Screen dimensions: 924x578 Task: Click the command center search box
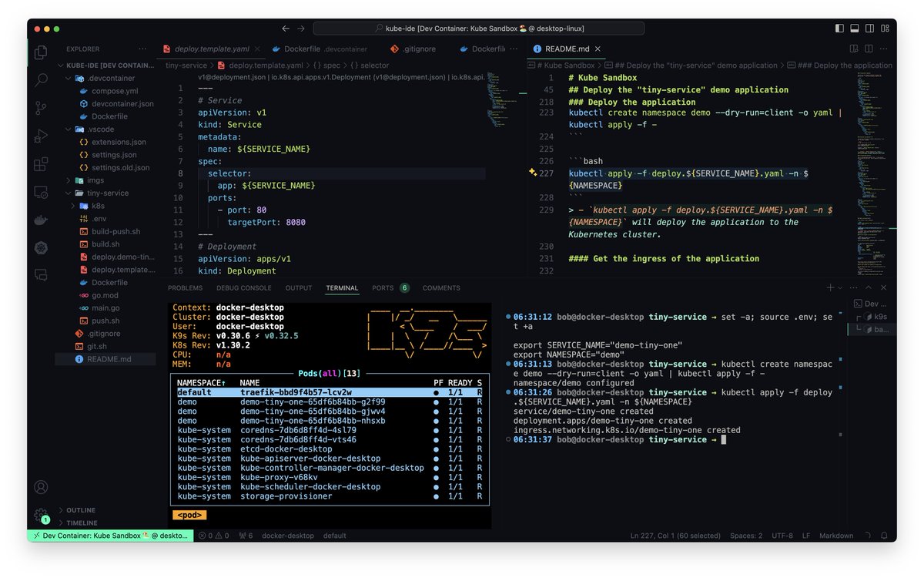(x=479, y=29)
